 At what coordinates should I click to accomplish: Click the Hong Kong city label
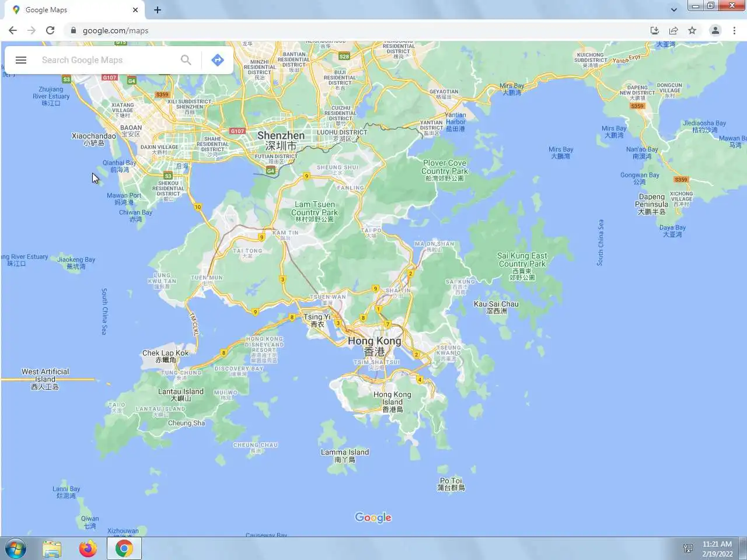pyautogui.click(x=374, y=346)
